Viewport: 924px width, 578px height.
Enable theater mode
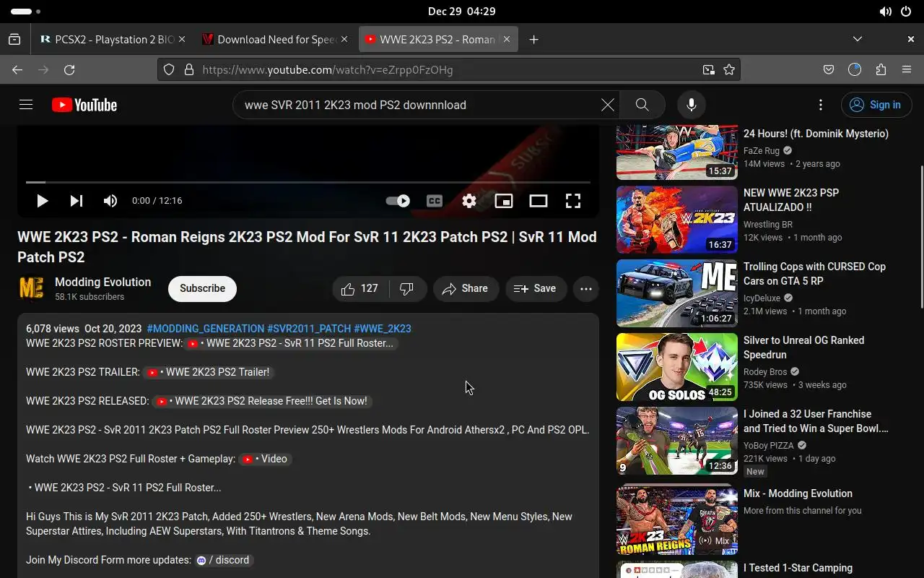539,201
